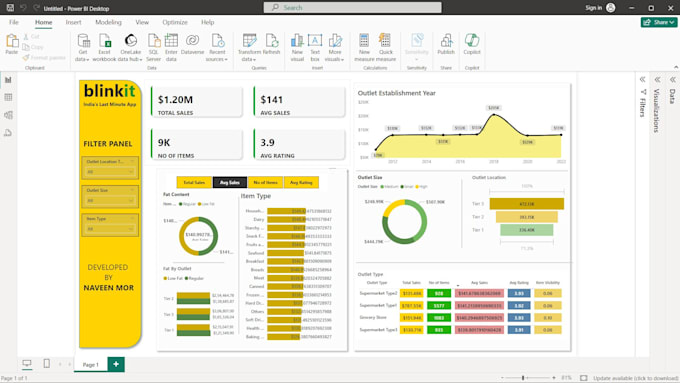Create a Quick measure
Screen dimensions: 680x383
coord(386,47)
